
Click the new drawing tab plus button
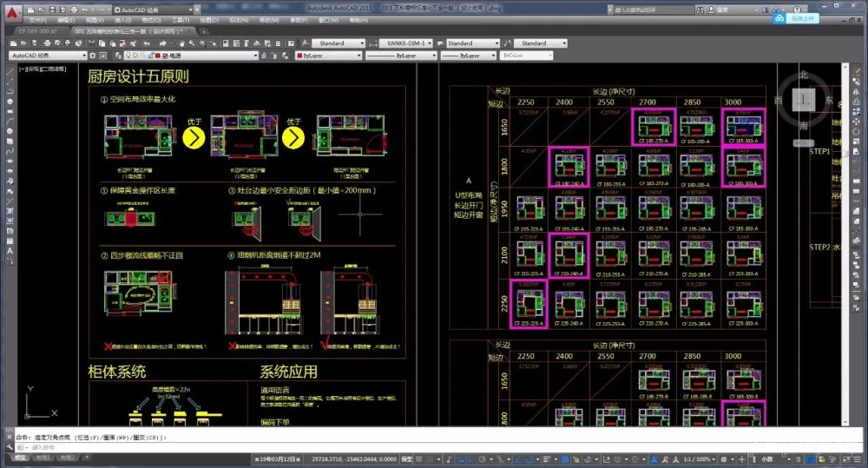205,30
